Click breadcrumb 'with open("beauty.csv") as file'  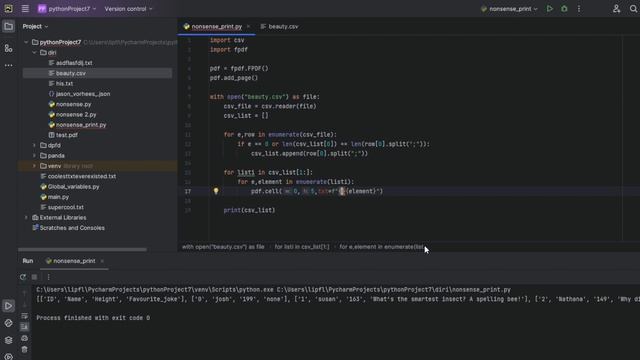(223, 247)
